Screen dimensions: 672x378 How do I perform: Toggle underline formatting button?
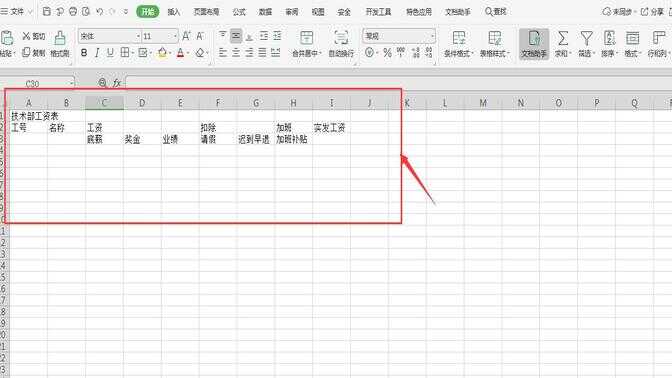click(110, 53)
